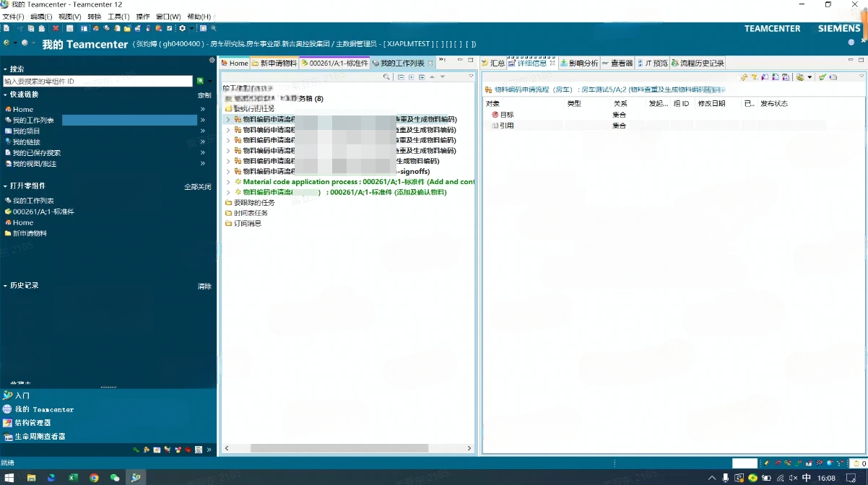
Task: Click the green key icon in the bottom-left strip
Action: [x=136, y=450]
